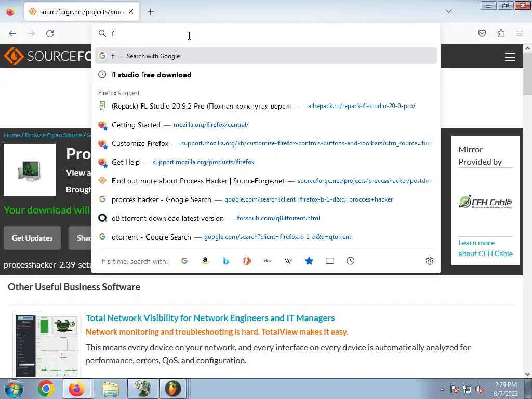Open the Save to Pocket icon

pyautogui.click(x=482, y=33)
